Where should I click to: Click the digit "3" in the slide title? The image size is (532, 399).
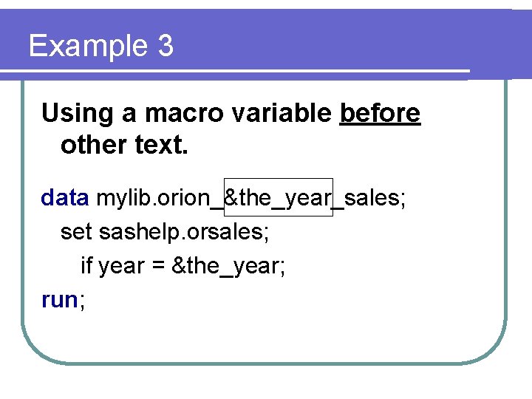click(x=165, y=47)
